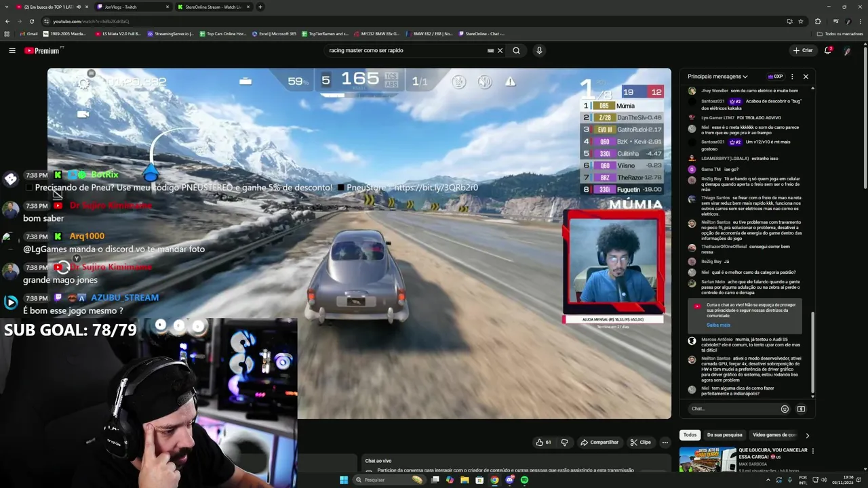This screenshot has width=868, height=488.
Task: Open Super Chat purchase icon
Action: (801, 409)
